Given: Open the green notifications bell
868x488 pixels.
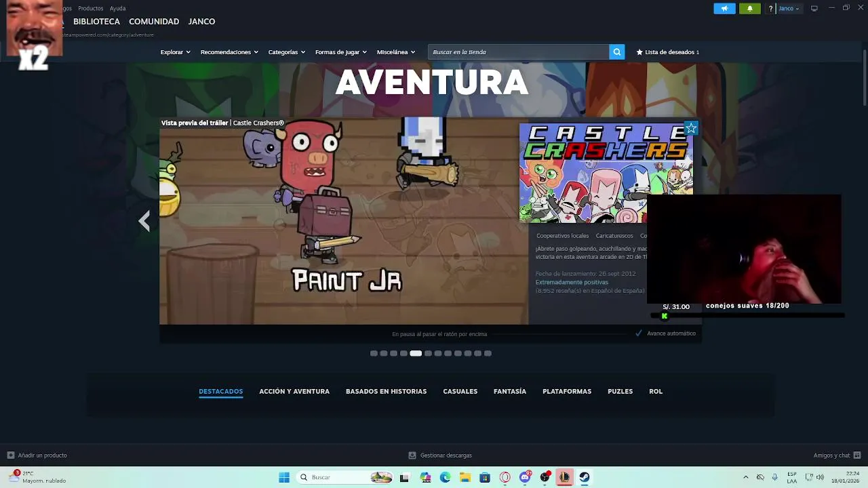Looking at the screenshot, I should [x=749, y=9].
